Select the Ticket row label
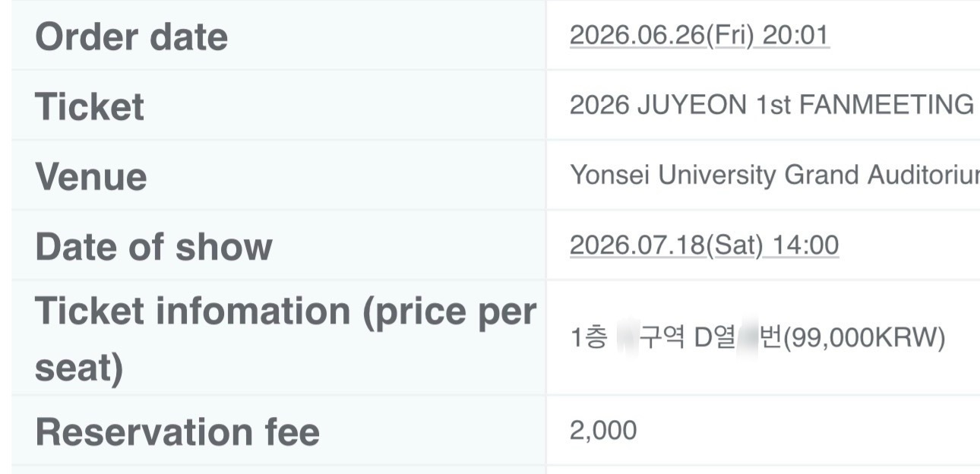The height and width of the screenshot is (474, 980). [x=90, y=106]
